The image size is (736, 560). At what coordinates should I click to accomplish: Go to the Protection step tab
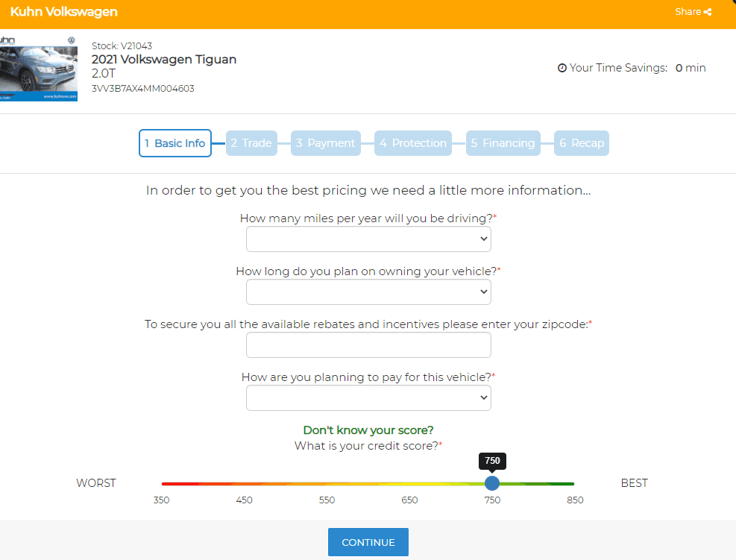pos(413,143)
